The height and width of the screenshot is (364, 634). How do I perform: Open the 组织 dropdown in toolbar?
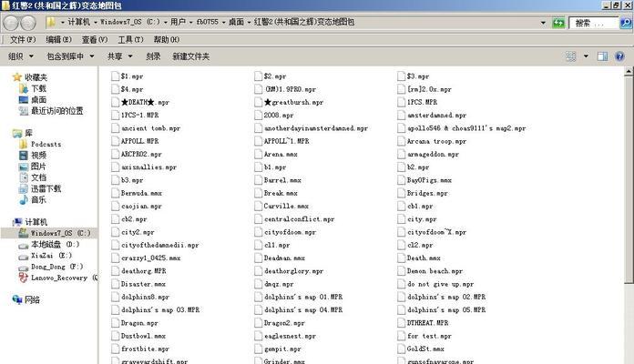(21, 56)
